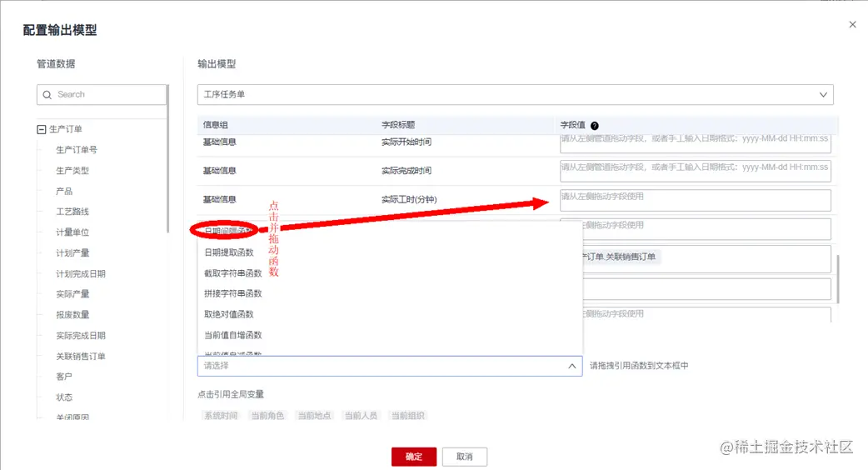Cancel with the 取消 button
The width and height of the screenshot is (868, 470).
[x=465, y=457]
